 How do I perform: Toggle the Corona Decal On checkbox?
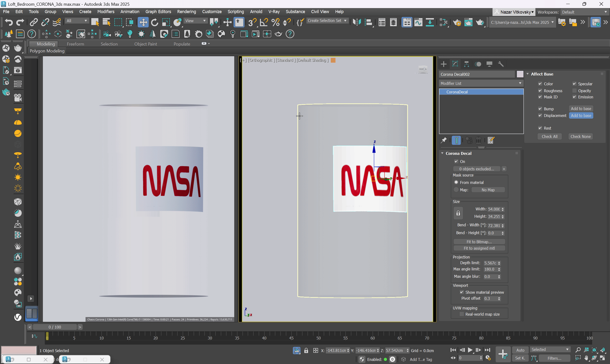point(456,162)
